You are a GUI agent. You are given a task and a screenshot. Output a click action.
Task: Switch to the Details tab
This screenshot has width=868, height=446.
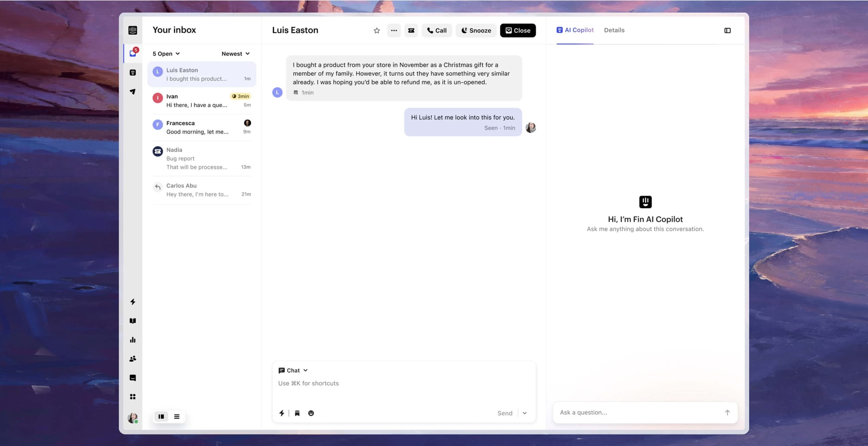click(x=614, y=30)
